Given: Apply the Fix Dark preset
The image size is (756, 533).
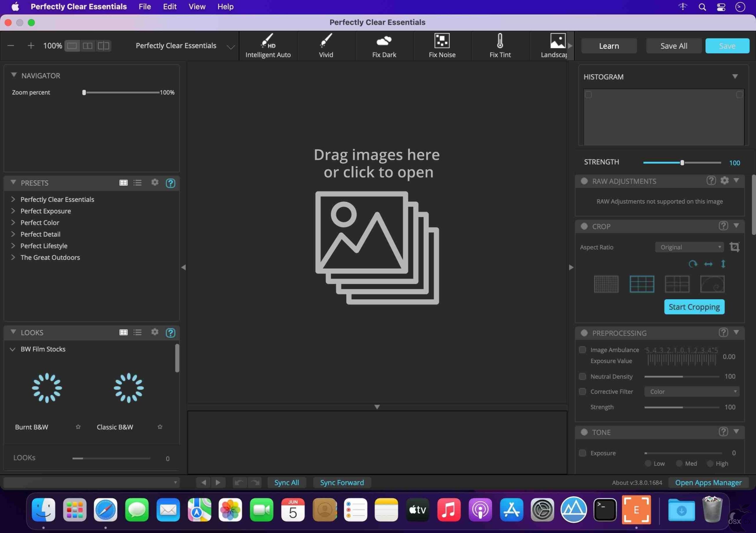Looking at the screenshot, I should (x=384, y=46).
